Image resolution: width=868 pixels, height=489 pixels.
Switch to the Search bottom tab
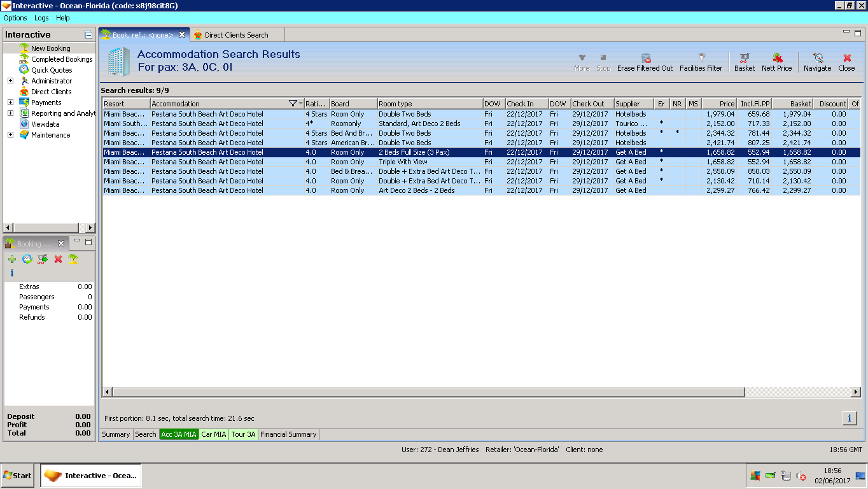[146, 434]
